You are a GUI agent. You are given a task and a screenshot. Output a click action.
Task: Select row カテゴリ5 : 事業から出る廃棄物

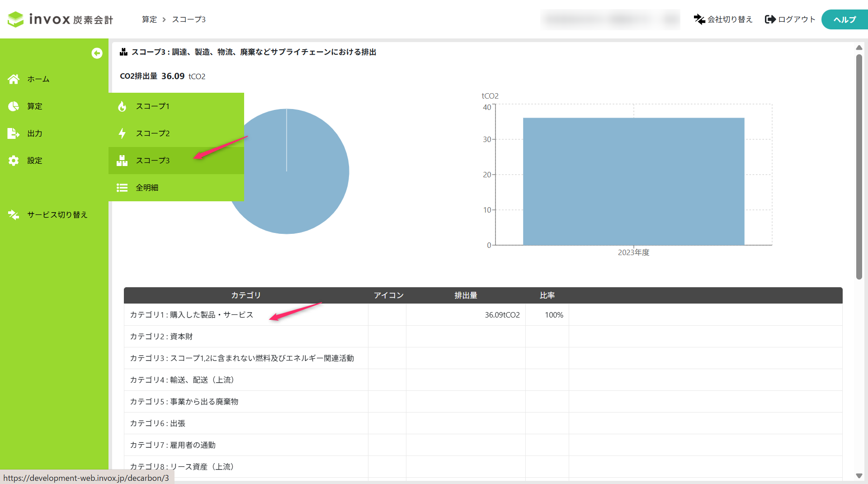coord(483,402)
